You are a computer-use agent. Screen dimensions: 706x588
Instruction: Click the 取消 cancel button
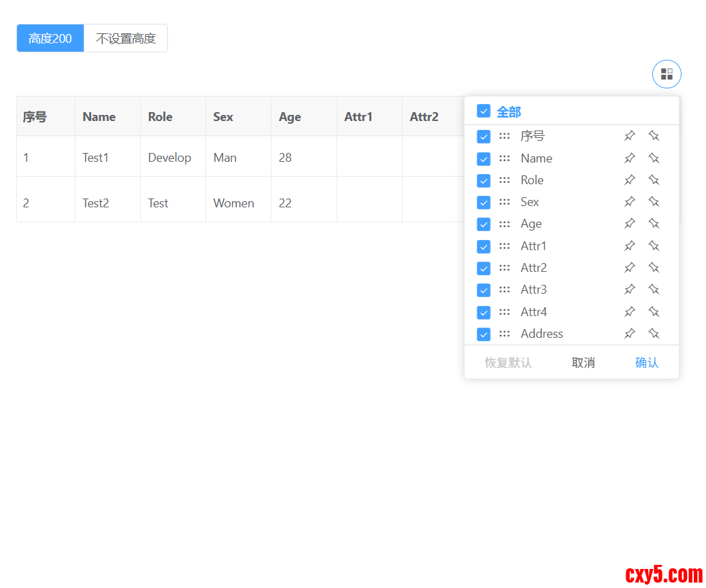tap(583, 363)
